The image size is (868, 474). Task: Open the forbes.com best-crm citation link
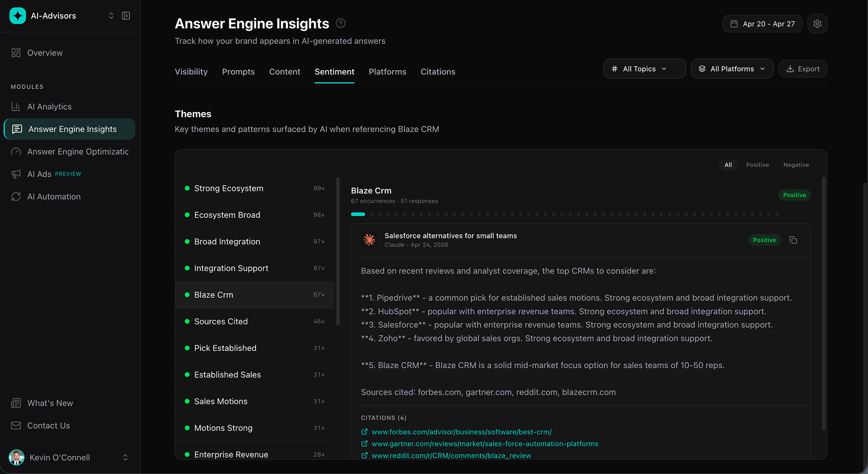click(461, 432)
